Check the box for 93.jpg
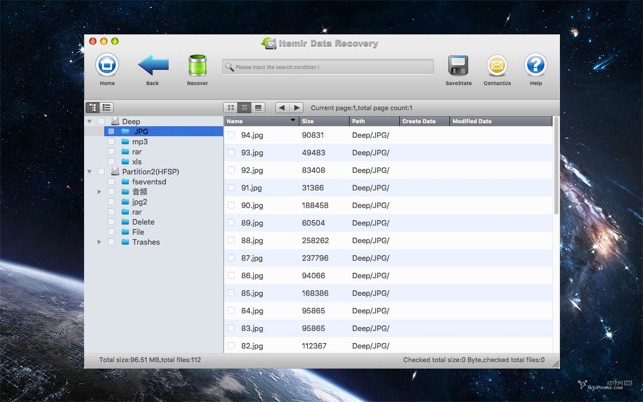 (x=231, y=153)
